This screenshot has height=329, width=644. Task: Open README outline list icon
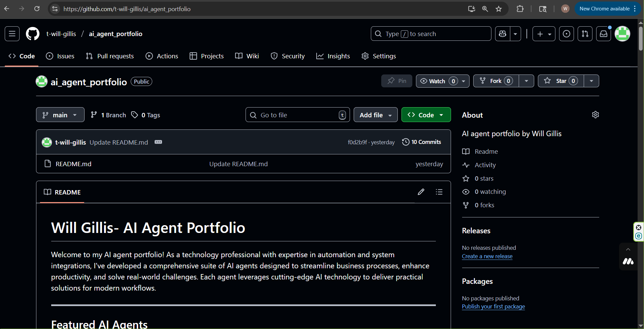pos(439,192)
